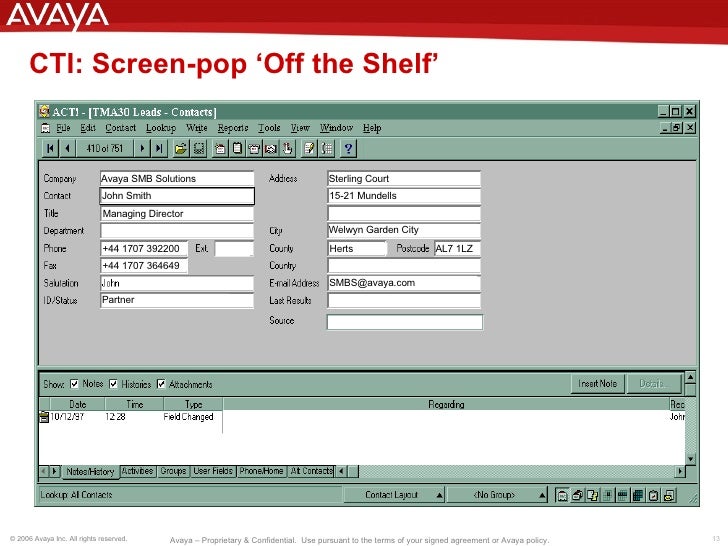The width and height of the screenshot is (728, 546).
Task: Click the save disk toolbar icon
Action: [199, 149]
